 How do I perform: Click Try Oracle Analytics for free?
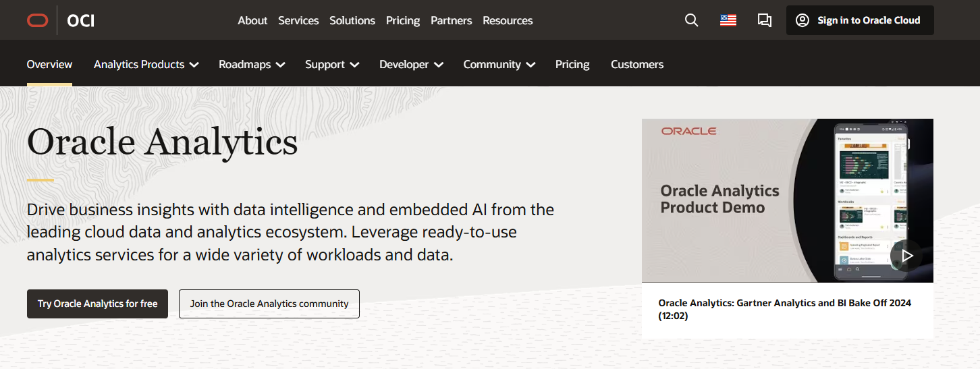[x=97, y=304]
